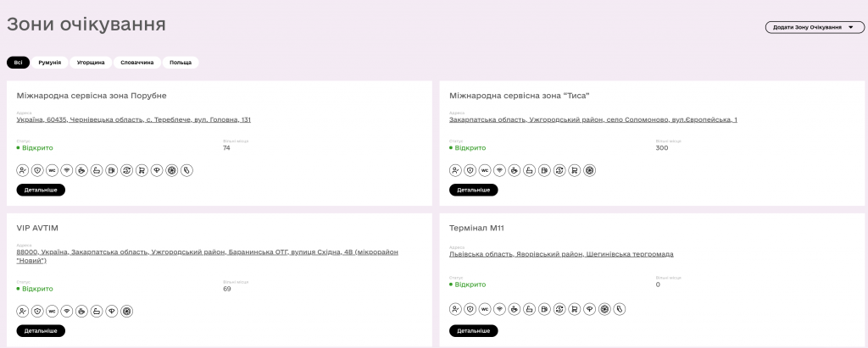This screenshot has width=868, height=348.
Task: Click the security shield icon in “Тиса” card
Action: coord(470,170)
